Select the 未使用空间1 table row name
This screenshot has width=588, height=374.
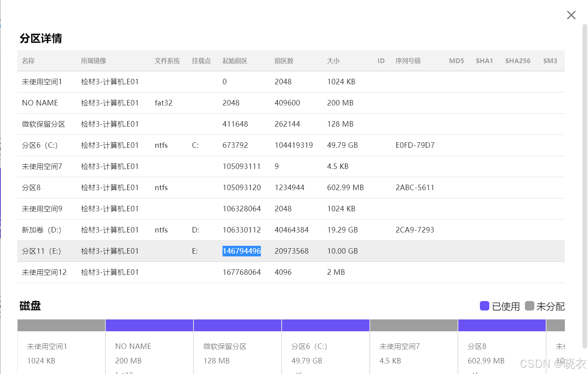pos(42,82)
